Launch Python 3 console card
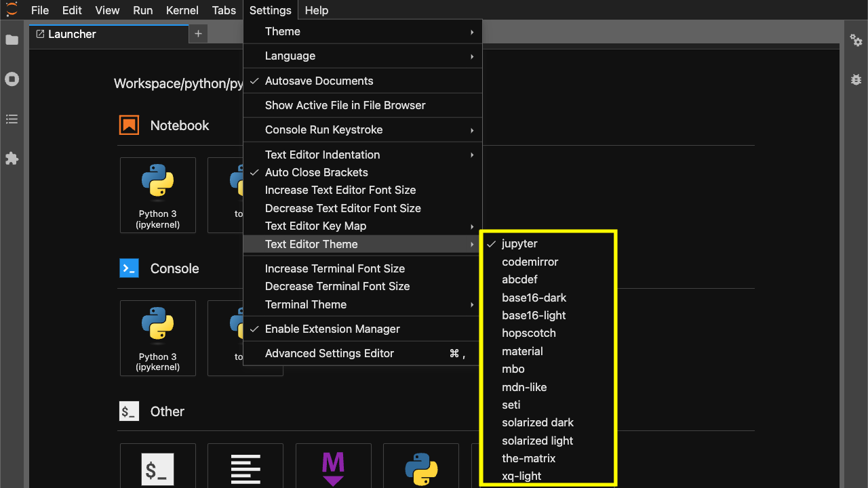 pos(158,338)
